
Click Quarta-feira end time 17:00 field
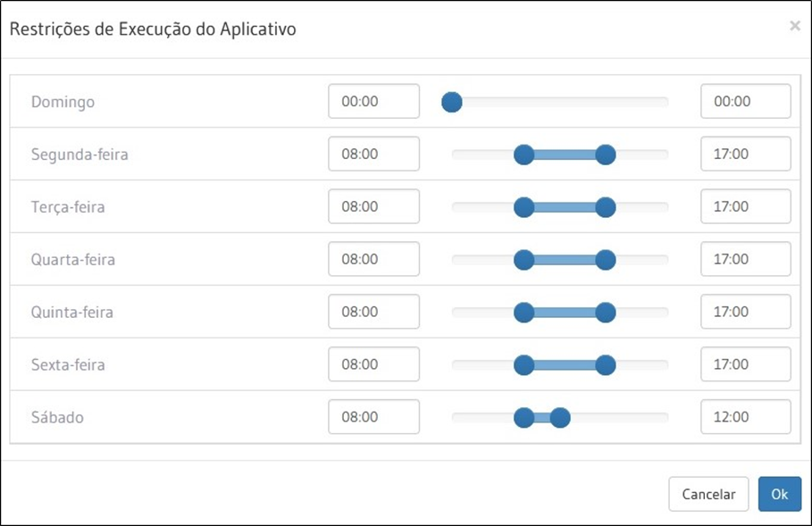pos(746,260)
